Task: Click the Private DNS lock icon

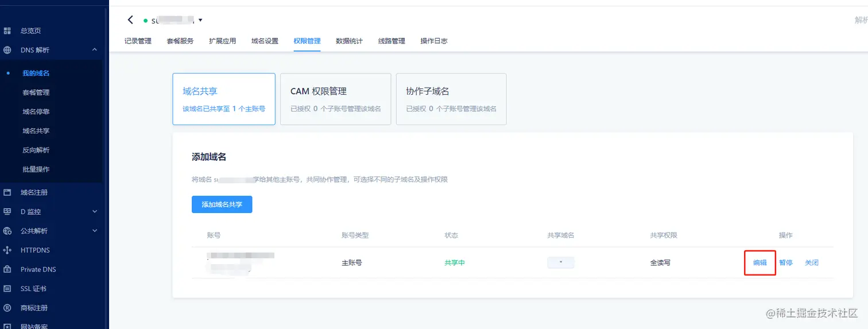Action: [x=7, y=269]
